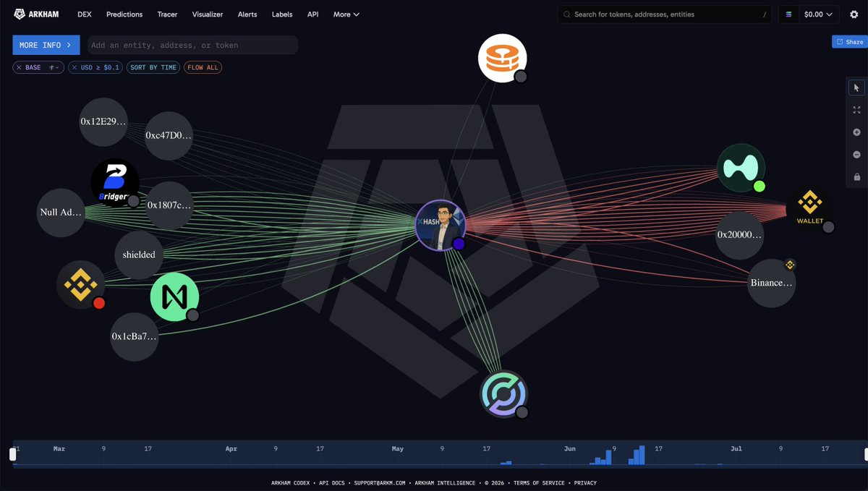Toggle the lock graph icon
Image resolution: width=868 pixels, height=491 pixels.
coord(856,177)
